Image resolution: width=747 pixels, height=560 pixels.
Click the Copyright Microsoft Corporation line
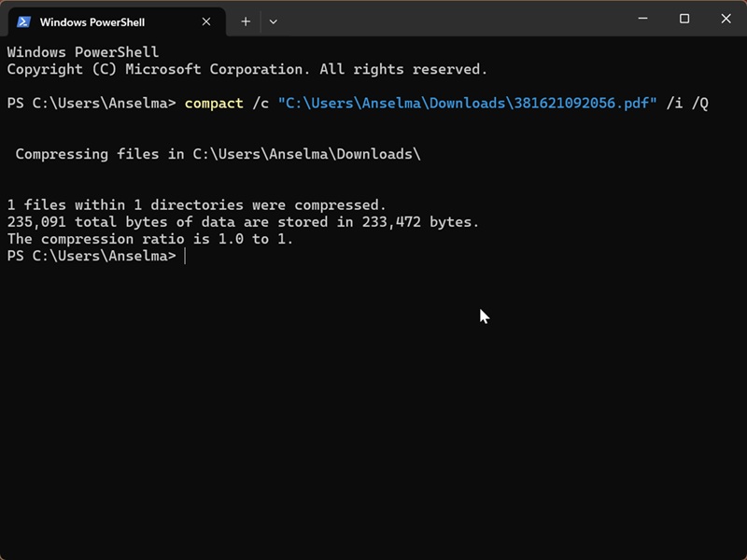[247, 69]
